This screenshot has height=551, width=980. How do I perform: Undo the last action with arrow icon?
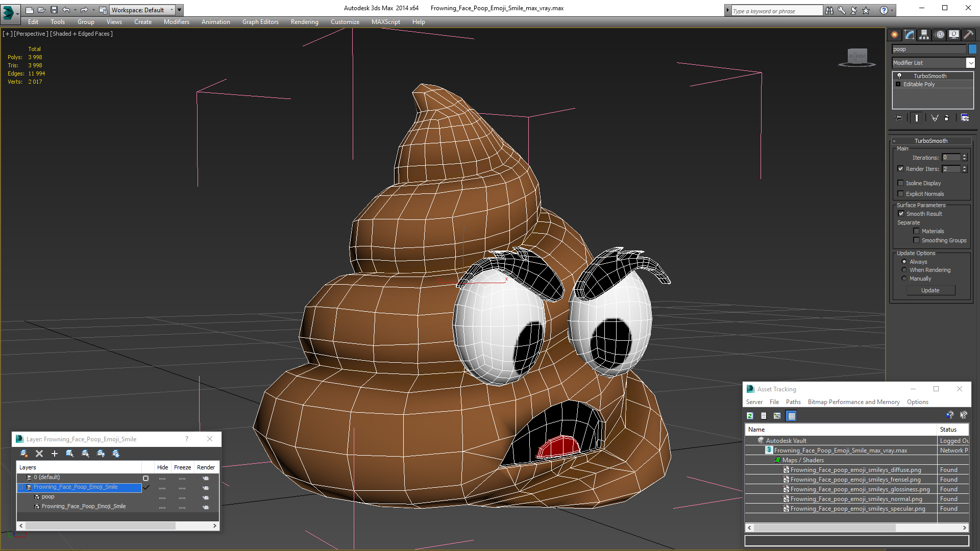point(66,10)
